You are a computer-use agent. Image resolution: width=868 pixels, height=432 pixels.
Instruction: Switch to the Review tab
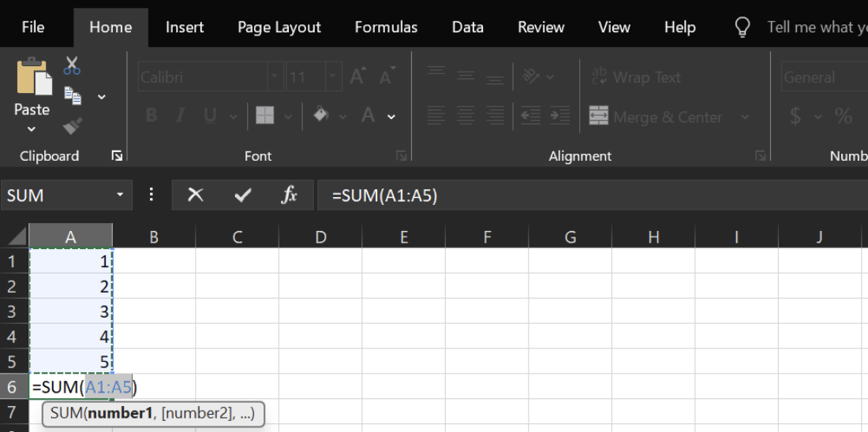pos(541,27)
